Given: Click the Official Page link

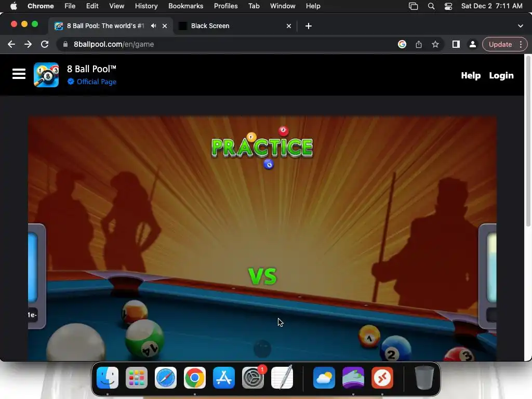Looking at the screenshot, I should [x=96, y=82].
